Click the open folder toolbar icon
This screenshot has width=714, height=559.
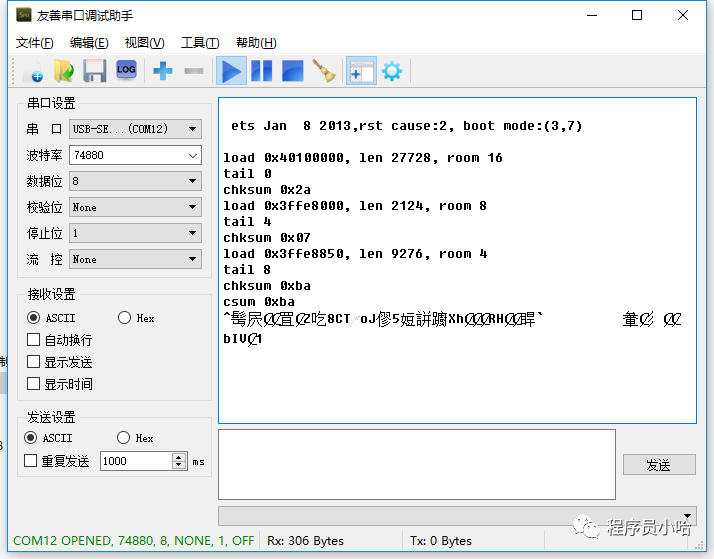[x=63, y=71]
